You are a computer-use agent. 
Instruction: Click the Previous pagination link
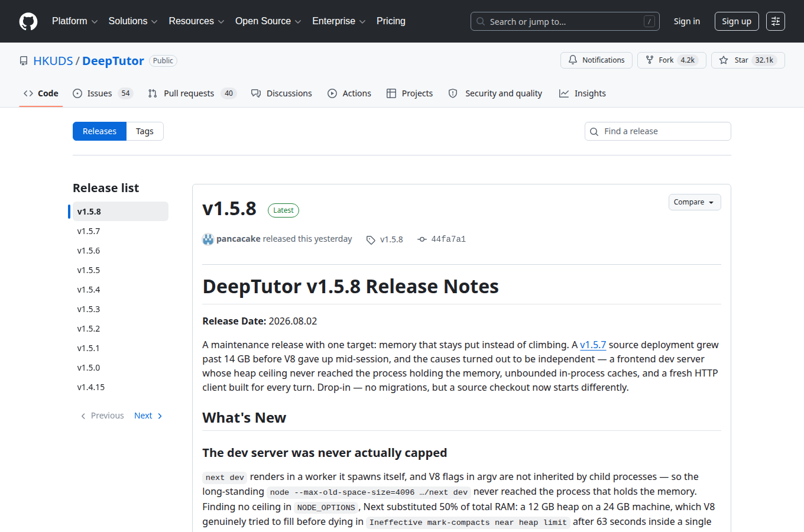(x=102, y=416)
